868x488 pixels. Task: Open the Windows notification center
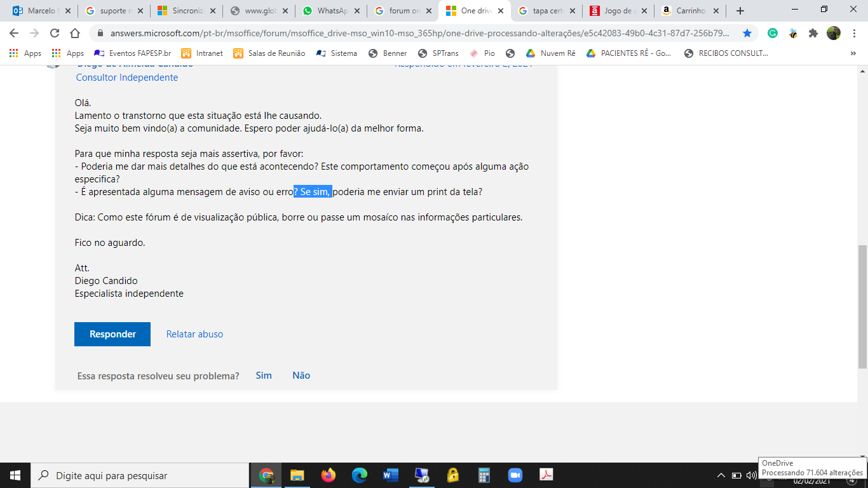point(852,480)
